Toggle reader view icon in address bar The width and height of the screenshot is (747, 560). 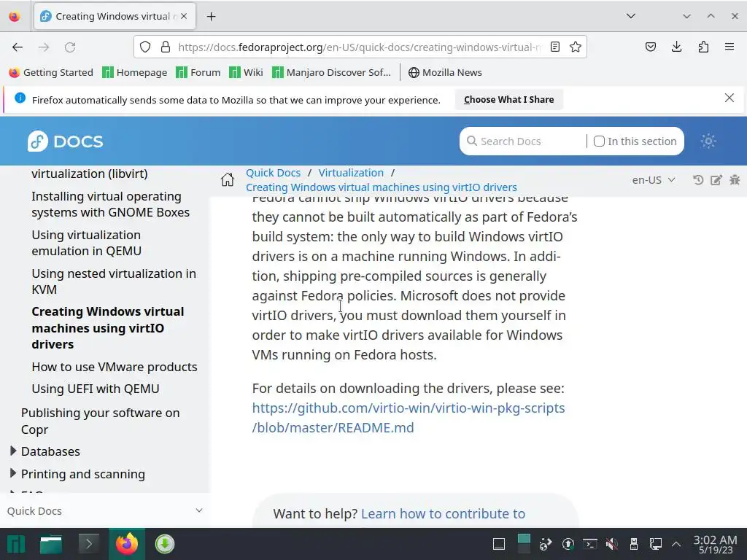coord(555,47)
